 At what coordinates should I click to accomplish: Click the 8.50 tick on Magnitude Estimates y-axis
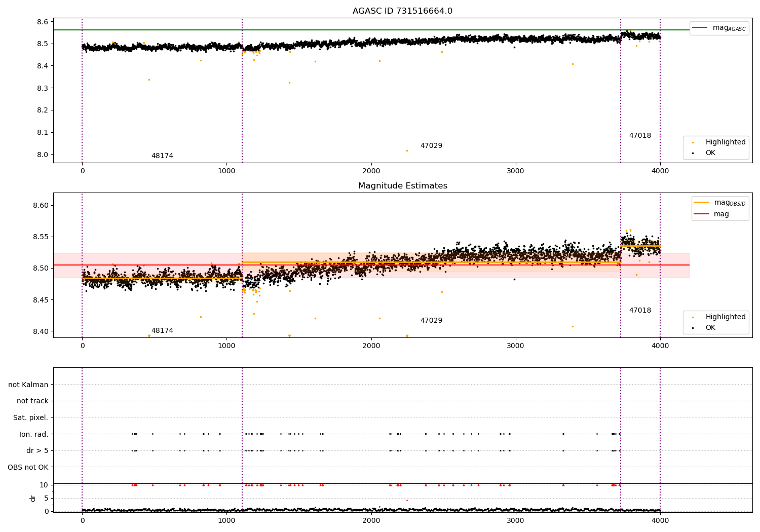[40, 268]
